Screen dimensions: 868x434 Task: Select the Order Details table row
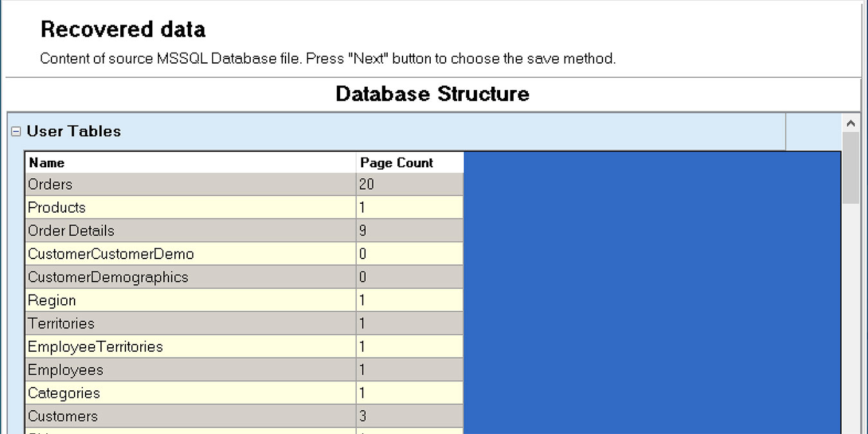point(129,230)
